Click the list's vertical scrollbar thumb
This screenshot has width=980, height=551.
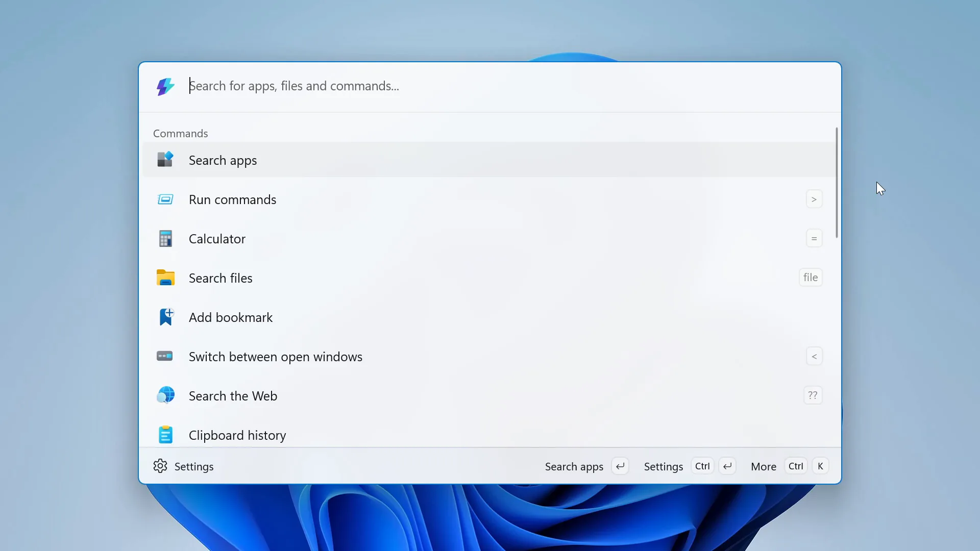point(837,183)
